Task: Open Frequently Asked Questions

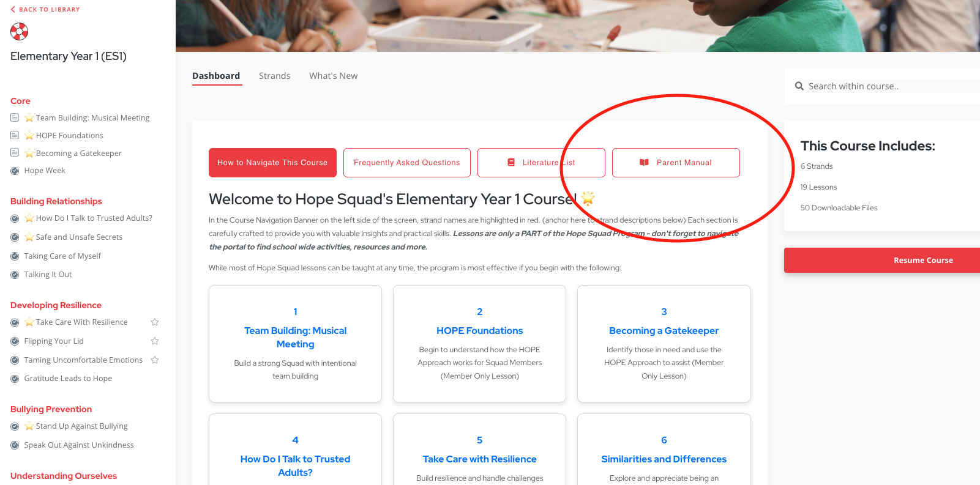Action: coord(407,163)
